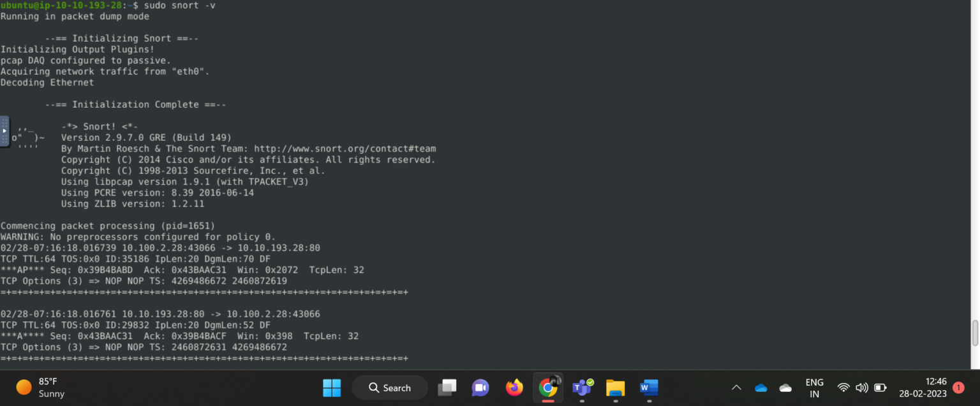Open OneDrive from the system tray

(761, 387)
